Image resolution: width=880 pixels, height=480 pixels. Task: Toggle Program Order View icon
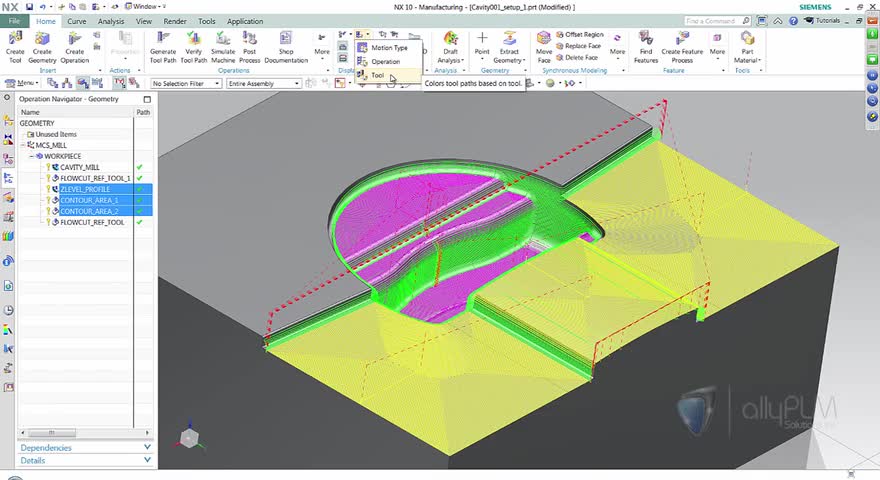53,83
